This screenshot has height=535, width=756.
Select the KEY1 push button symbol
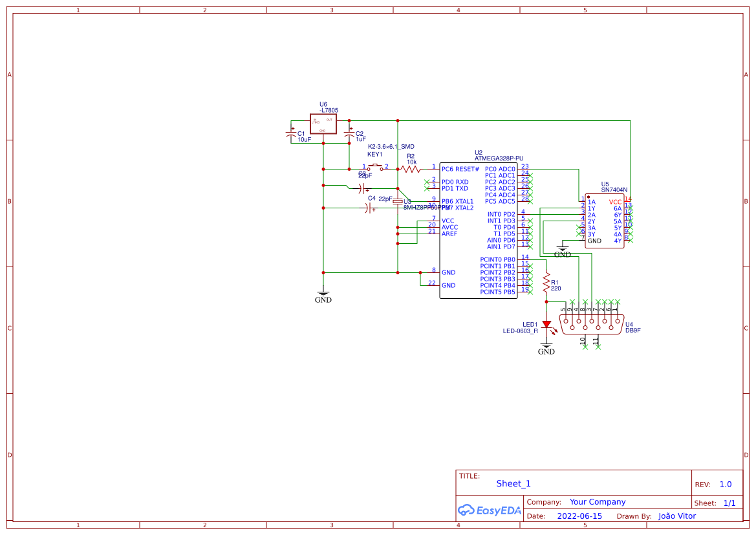[x=375, y=168]
